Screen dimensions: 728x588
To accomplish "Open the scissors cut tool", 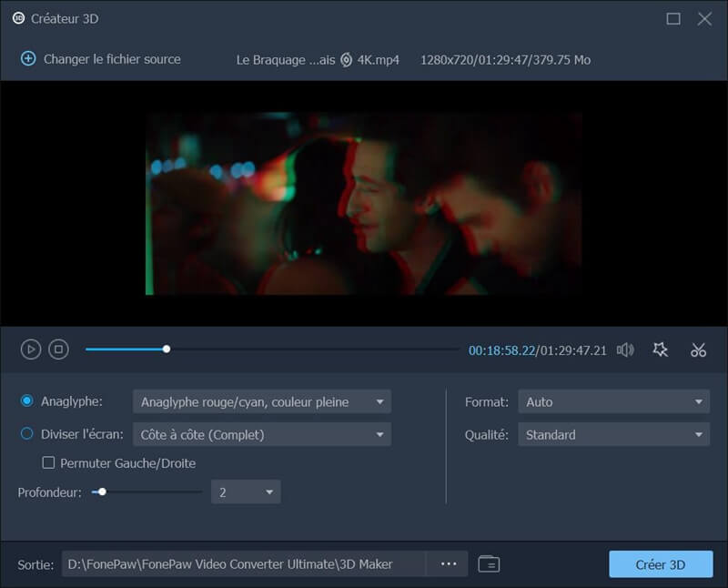I will click(698, 350).
